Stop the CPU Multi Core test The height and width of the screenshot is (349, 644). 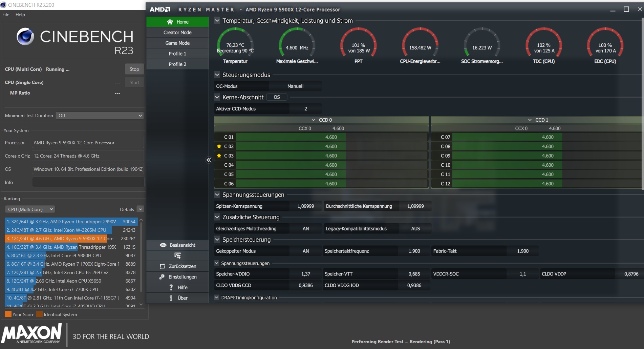pyautogui.click(x=134, y=69)
